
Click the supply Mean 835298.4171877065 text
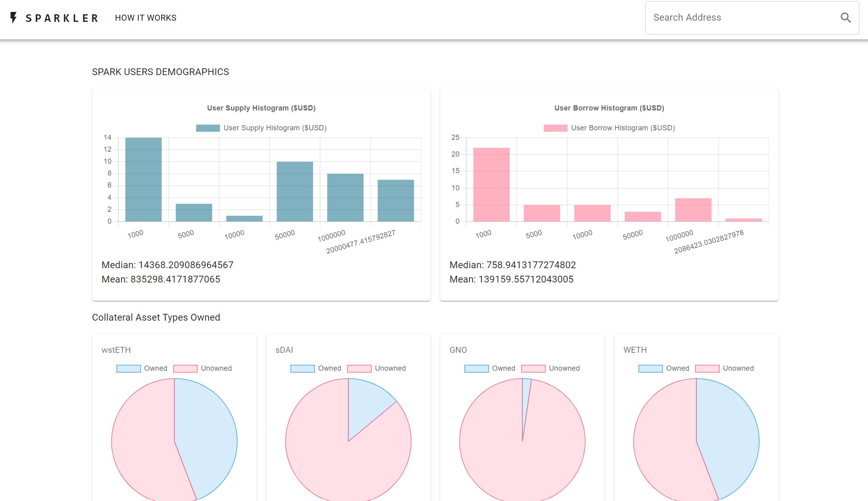click(x=161, y=279)
